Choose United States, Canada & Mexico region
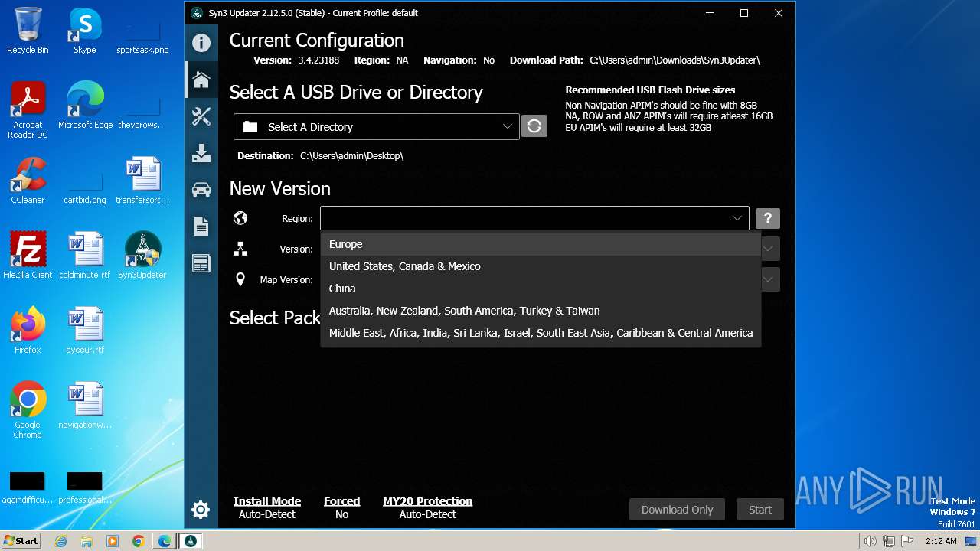The height and width of the screenshot is (551, 980). click(541, 266)
